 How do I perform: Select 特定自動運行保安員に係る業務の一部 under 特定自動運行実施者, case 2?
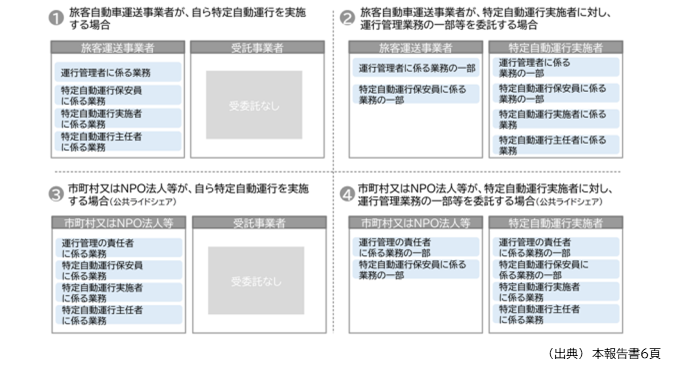pos(556,93)
